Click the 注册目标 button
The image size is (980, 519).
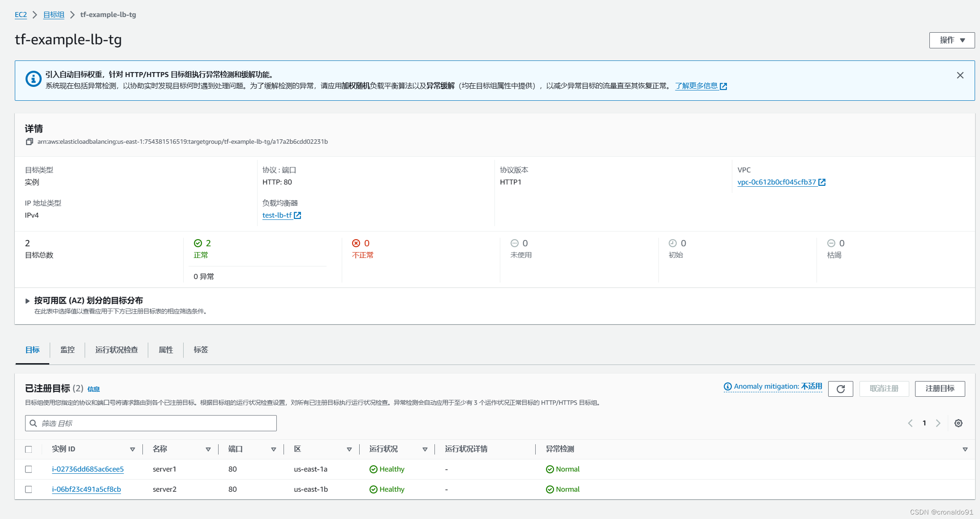940,389
